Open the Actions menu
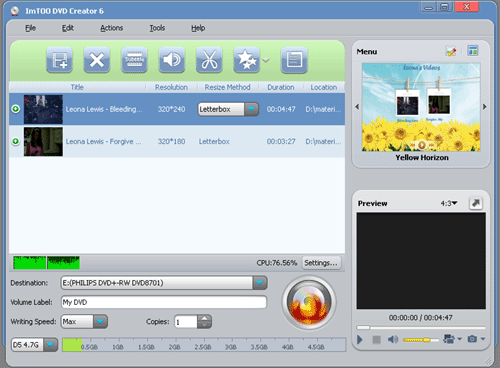 (x=112, y=28)
